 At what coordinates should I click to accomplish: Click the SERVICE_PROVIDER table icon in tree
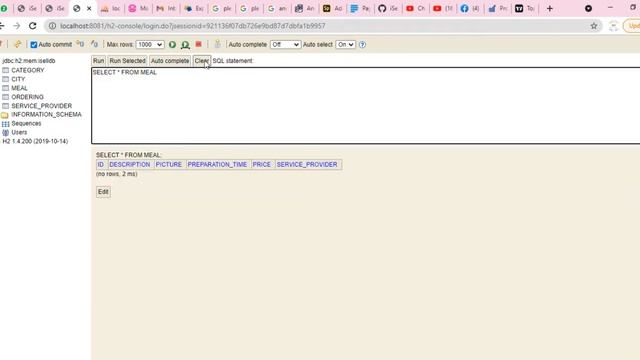coord(5,106)
